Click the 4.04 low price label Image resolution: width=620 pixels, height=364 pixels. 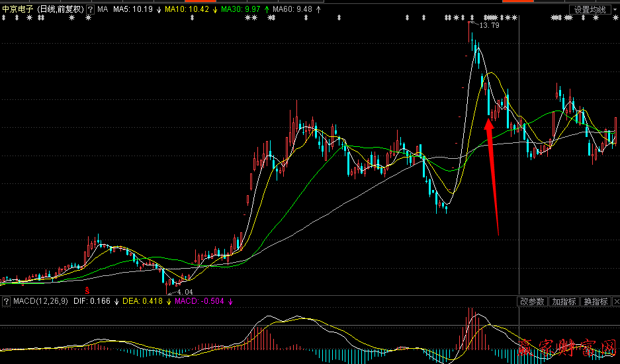pos(185,292)
